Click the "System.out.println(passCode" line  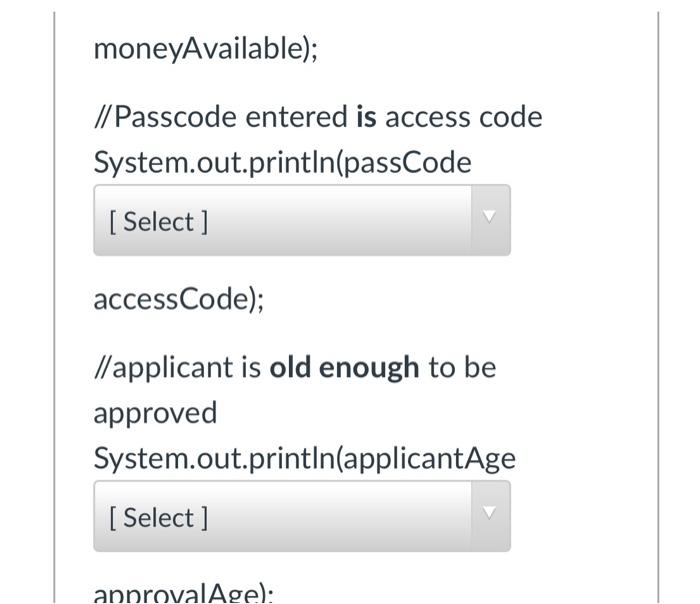click(x=282, y=162)
